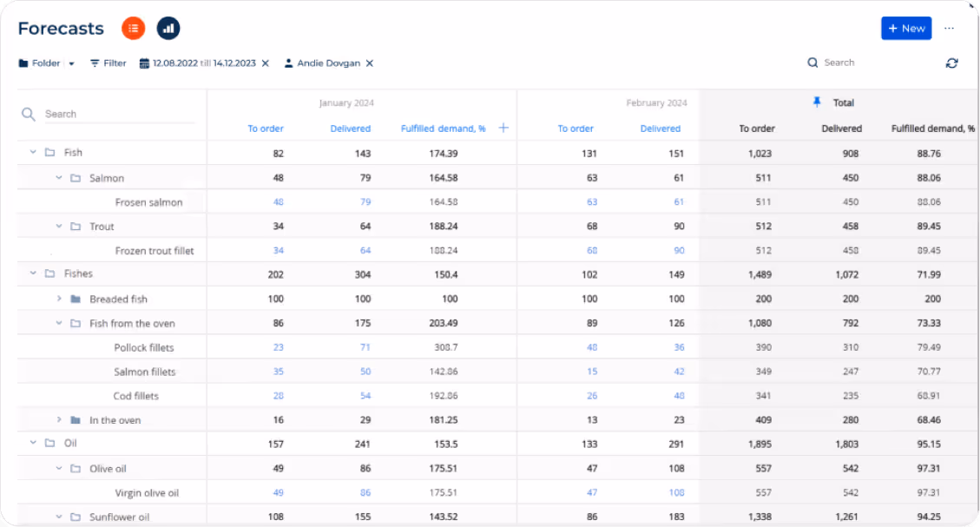Add a new column with the plus icon

coord(503,127)
